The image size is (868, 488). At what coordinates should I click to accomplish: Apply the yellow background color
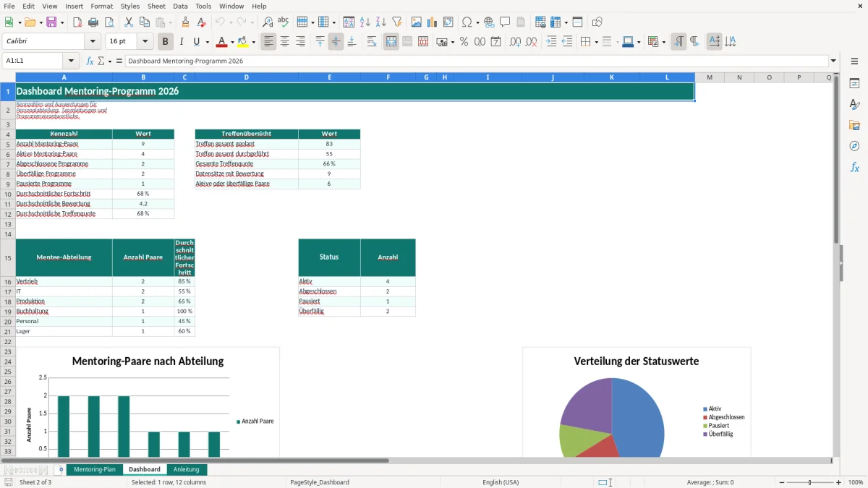[x=242, y=42]
